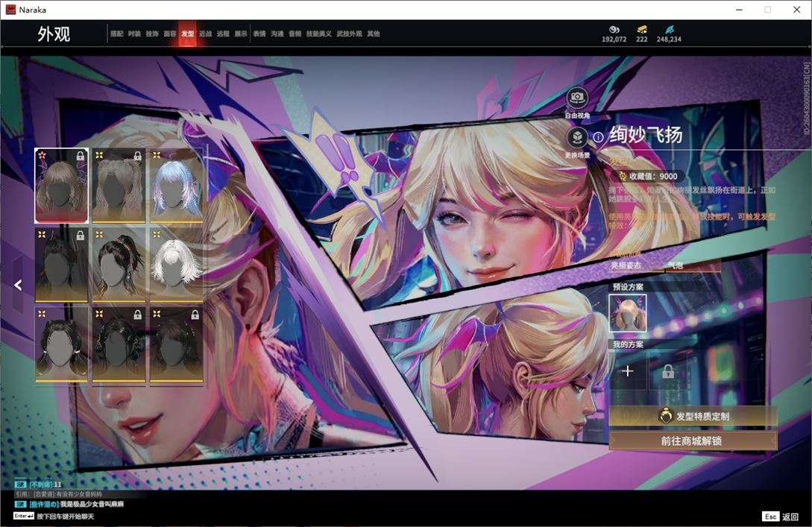This screenshot has width=812, height=527.
Task: Open the 挂饰 tab
Action: tap(151, 34)
